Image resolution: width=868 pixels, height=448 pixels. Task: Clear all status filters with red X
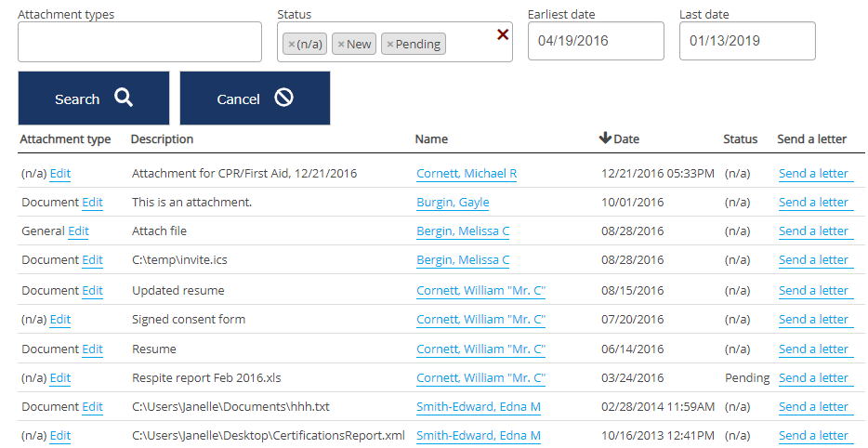(x=503, y=34)
